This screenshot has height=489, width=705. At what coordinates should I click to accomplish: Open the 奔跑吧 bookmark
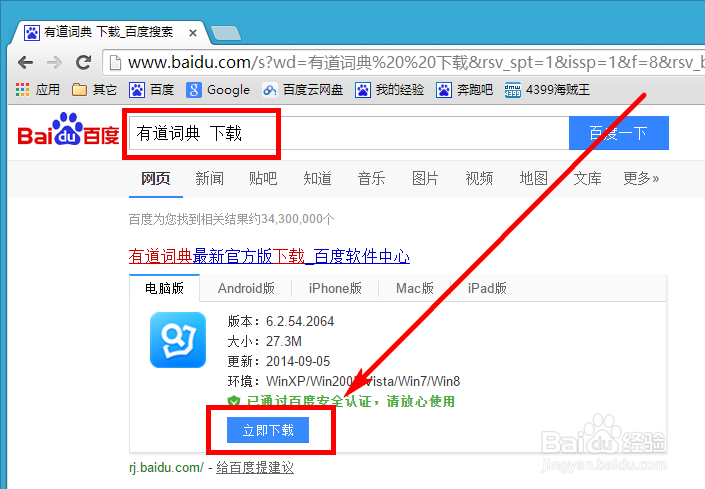[464, 89]
